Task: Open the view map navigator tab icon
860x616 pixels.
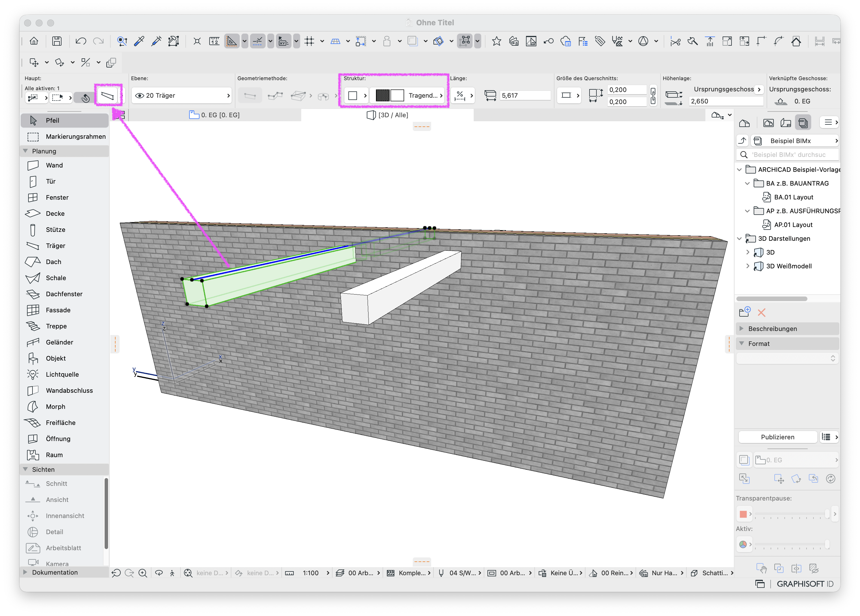Action: (x=769, y=122)
